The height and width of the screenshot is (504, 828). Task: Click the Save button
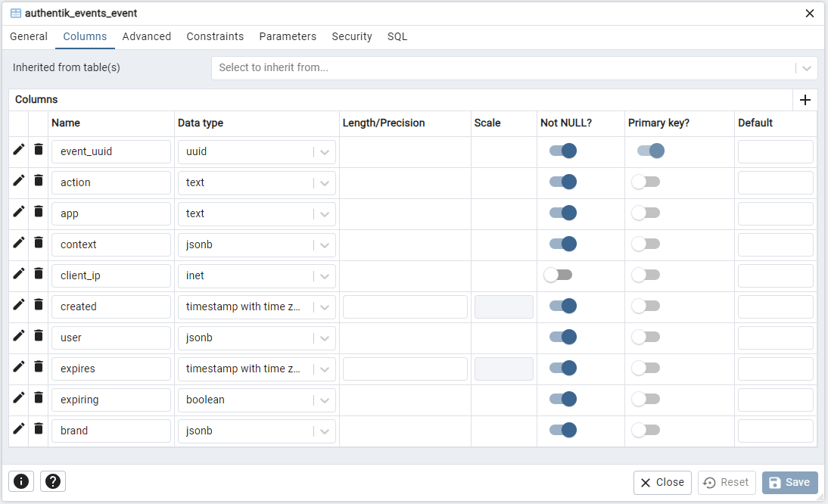coord(790,482)
